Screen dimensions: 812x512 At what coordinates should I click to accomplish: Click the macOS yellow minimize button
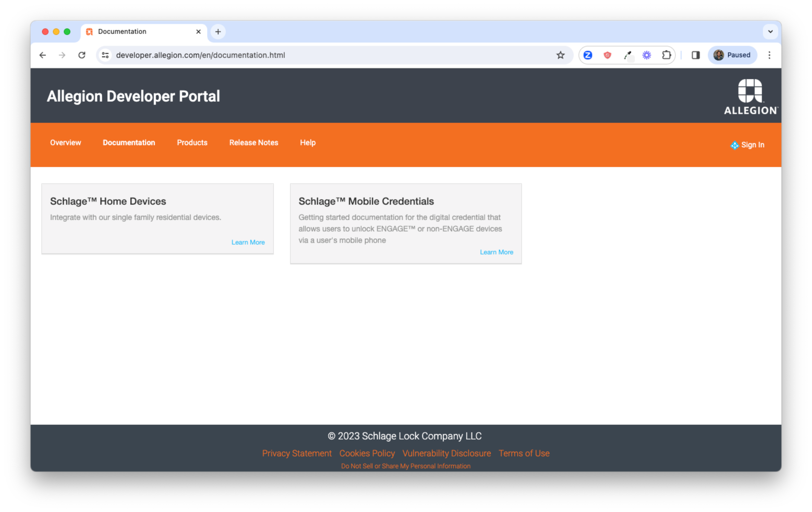click(56, 32)
